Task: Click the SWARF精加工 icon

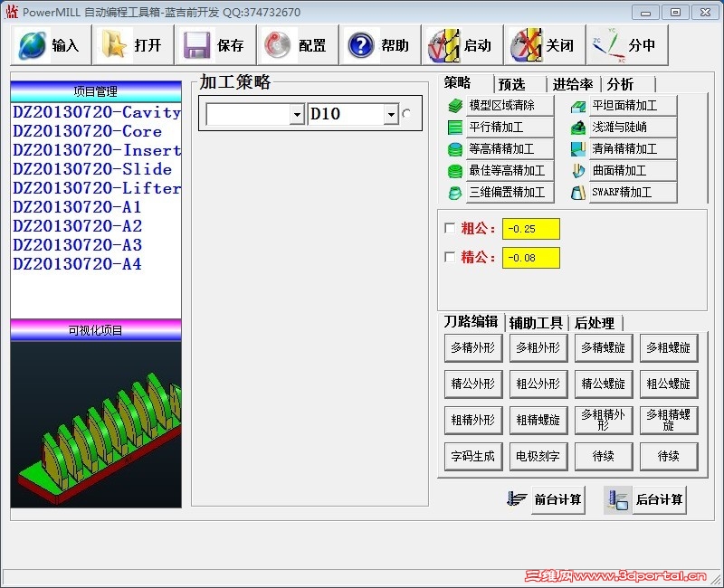Action: coord(578,193)
